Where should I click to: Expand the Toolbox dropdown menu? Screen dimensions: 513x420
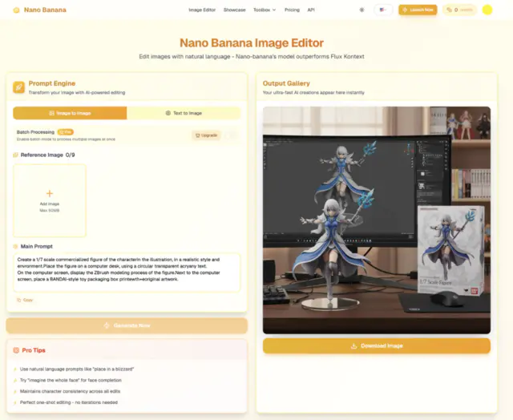264,10
